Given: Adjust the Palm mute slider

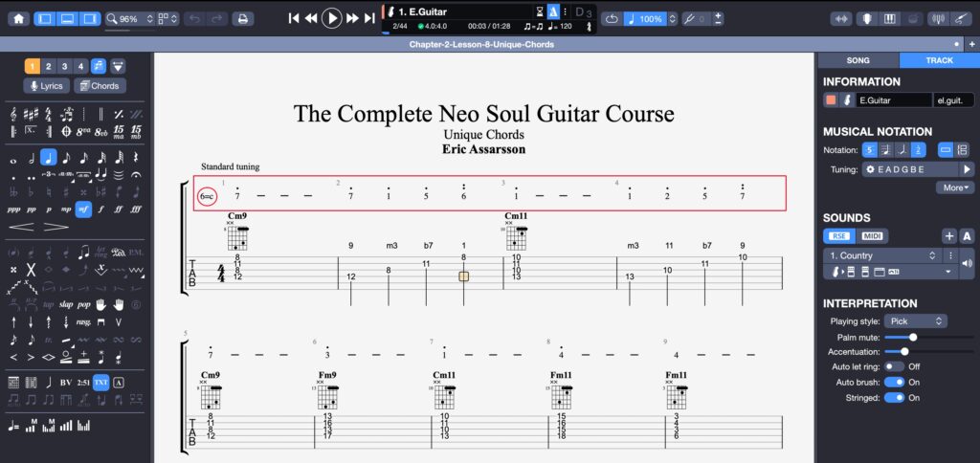Looking at the screenshot, I should tap(913, 337).
